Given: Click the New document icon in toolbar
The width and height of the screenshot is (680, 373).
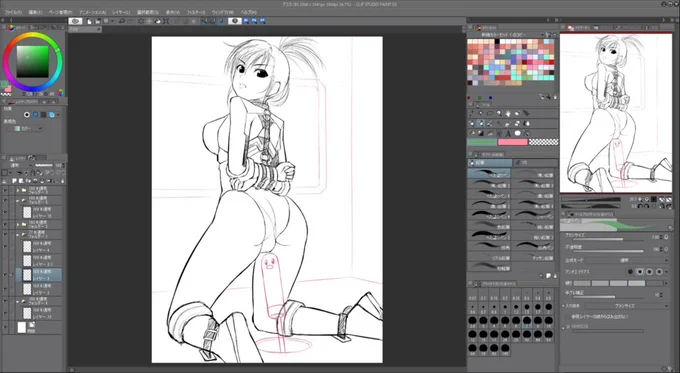Looking at the screenshot, I should click(89, 21).
